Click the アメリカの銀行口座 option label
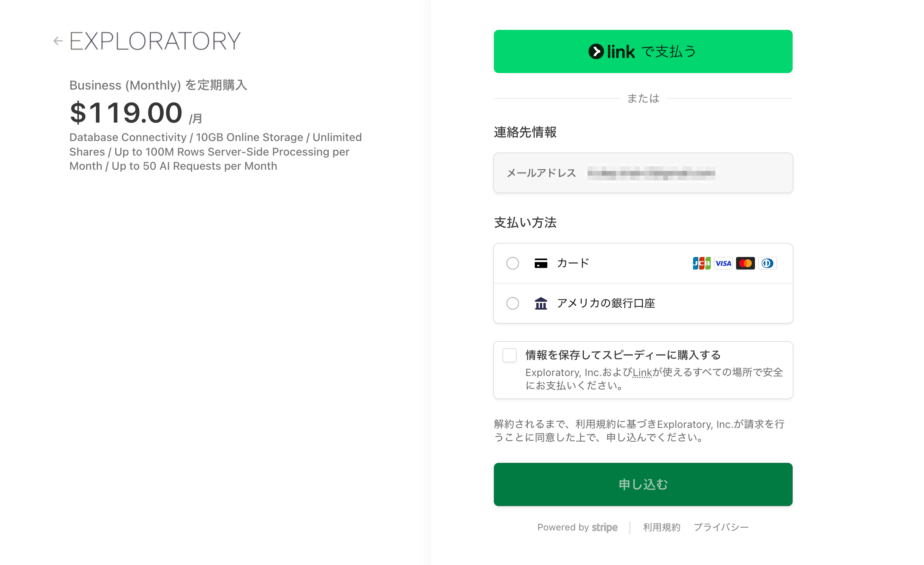The image size is (924, 565). click(606, 303)
